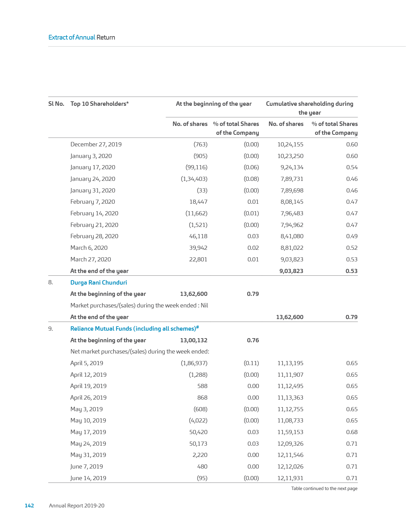This screenshot has height=532, width=406.
Task: Click the 'Cumulative shareholding during the year' header
Action: click(x=309, y=108)
